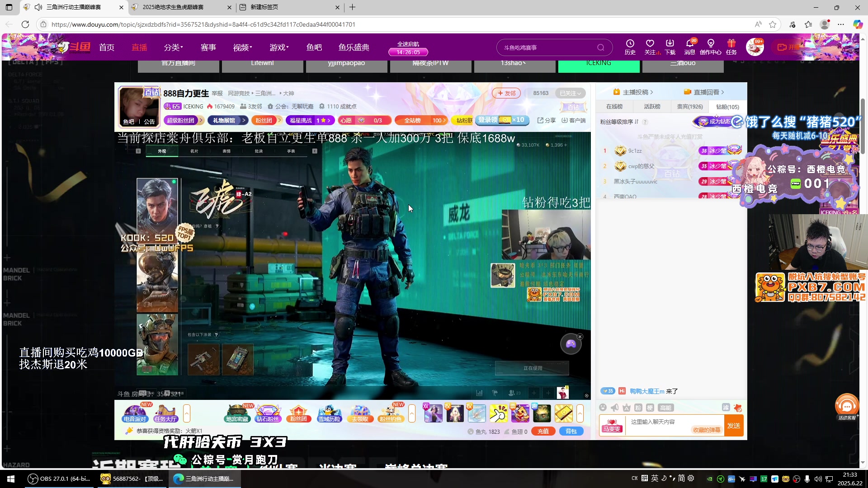Open 主播投稿 link in right panel
868x488 pixels.
point(633,92)
